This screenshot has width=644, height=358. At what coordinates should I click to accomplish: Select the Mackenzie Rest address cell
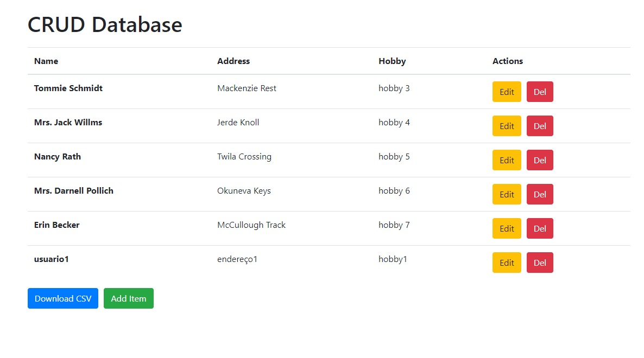click(x=247, y=88)
